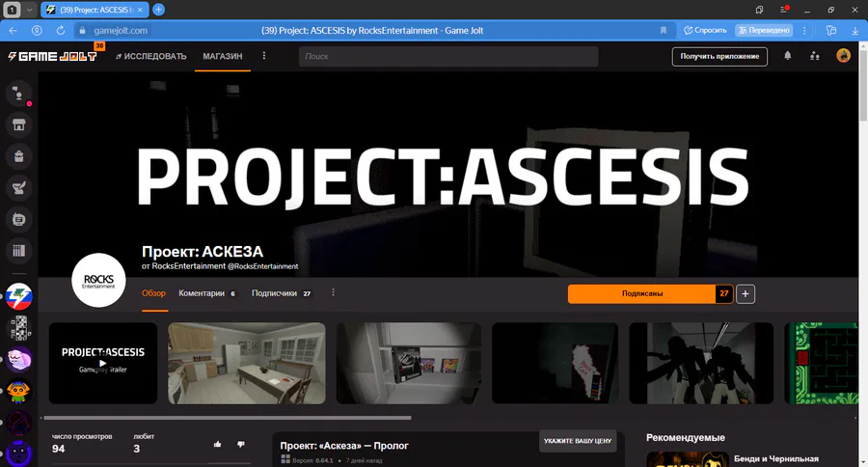Open the purple sleeping-creature community in sidebar

click(x=19, y=360)
